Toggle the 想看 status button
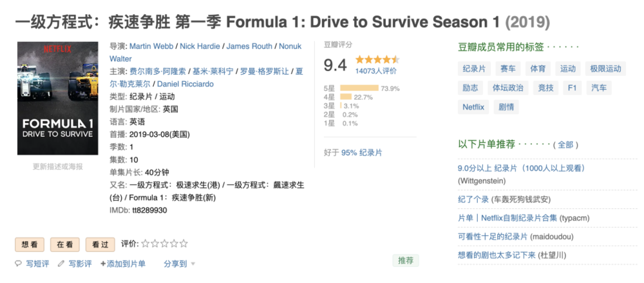644x283 pixels. (x=29, y=244)
